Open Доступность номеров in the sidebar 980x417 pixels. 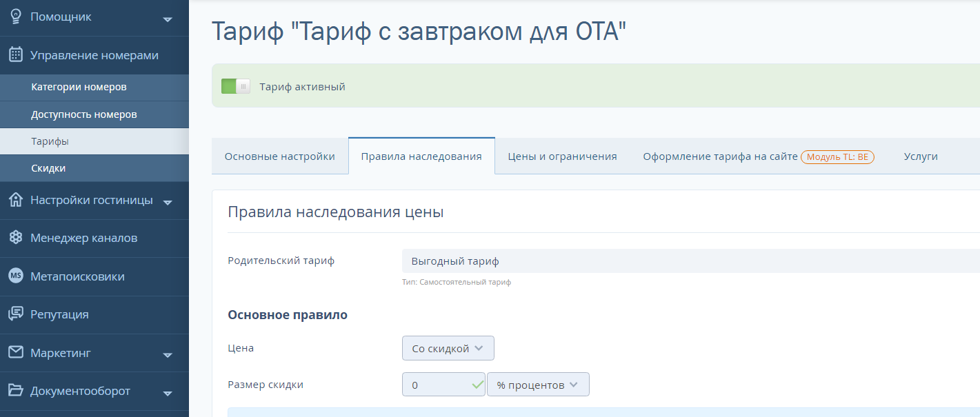[x=94, y=114]
